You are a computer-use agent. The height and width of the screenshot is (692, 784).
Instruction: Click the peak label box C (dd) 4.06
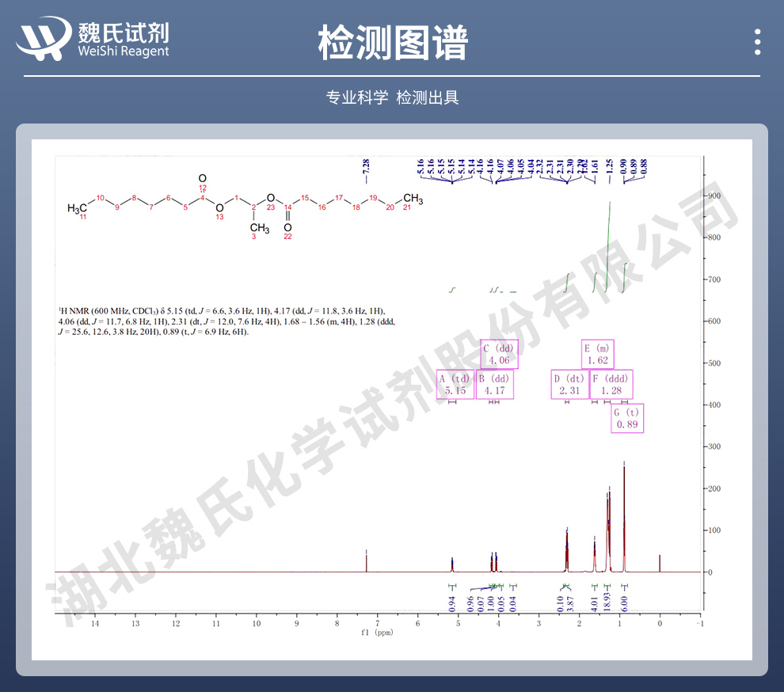[x=499, y=354]
